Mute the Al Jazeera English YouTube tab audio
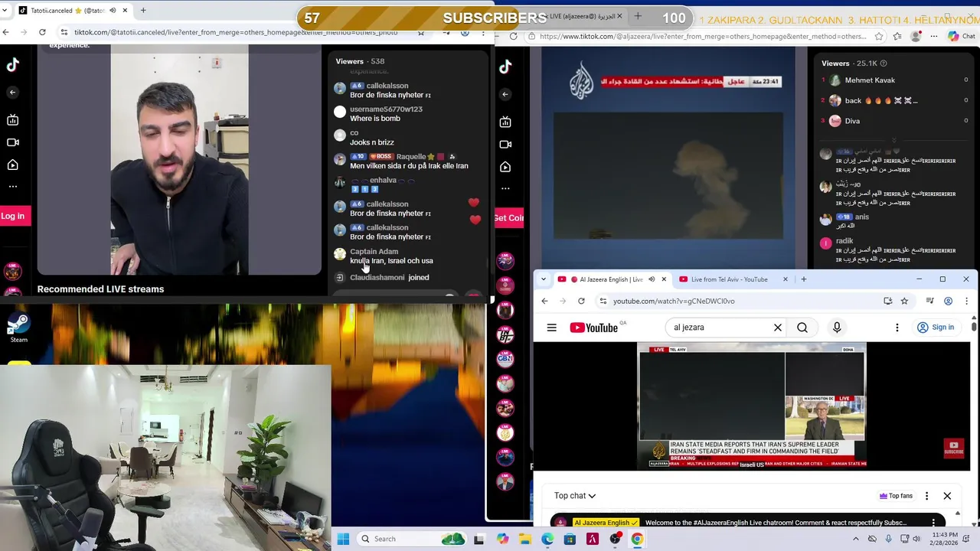The height and width of the screenshot is (551, 980). (652, 279)
